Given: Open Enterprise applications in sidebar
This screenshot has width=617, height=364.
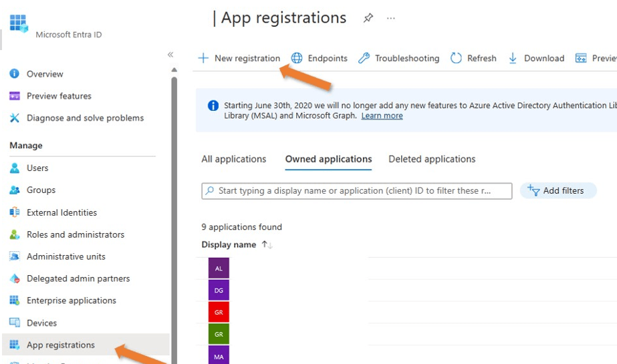Looking at the screenshot, I should tap(71, 301).
